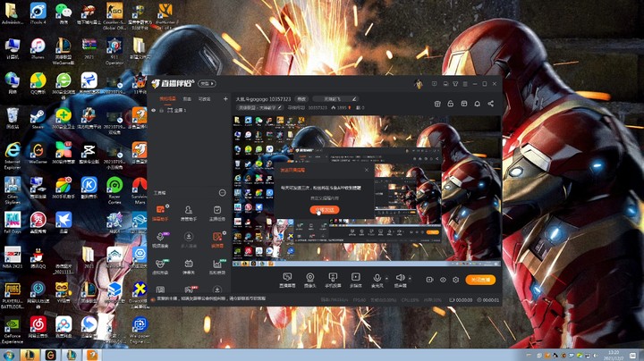
Task: Open the virtual avatar bear-face tool
Action: [160, 266]
